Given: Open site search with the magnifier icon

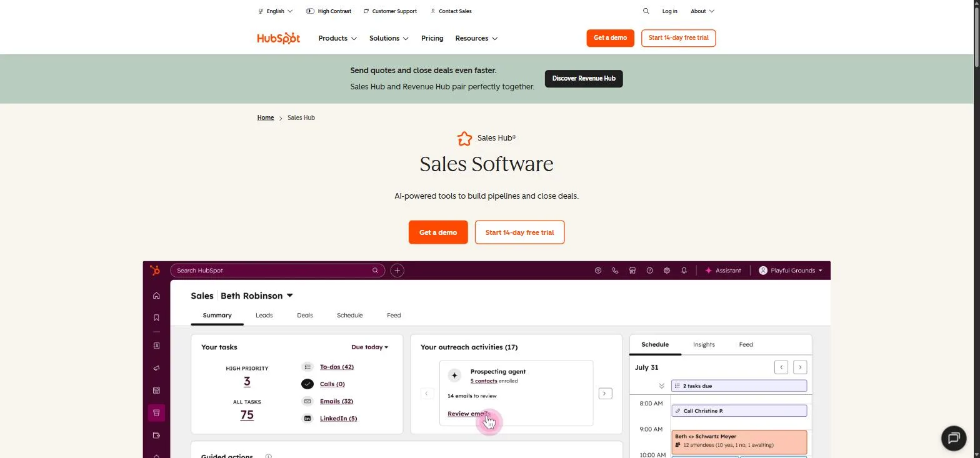Looking at the screenshot, I should pos(646,11).
